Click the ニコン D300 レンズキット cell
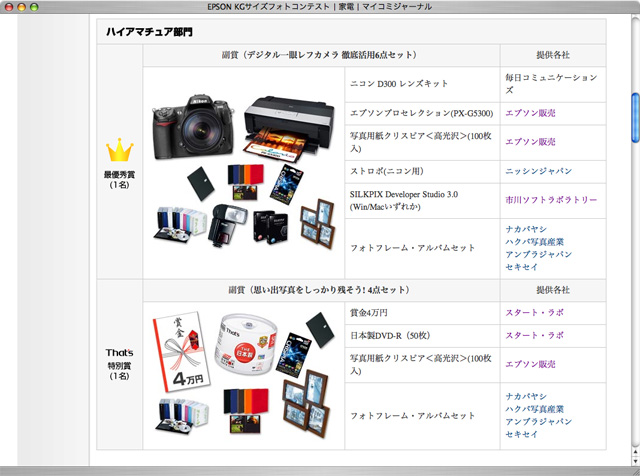This screenshot has width=640, height=476. pos(422,84)
